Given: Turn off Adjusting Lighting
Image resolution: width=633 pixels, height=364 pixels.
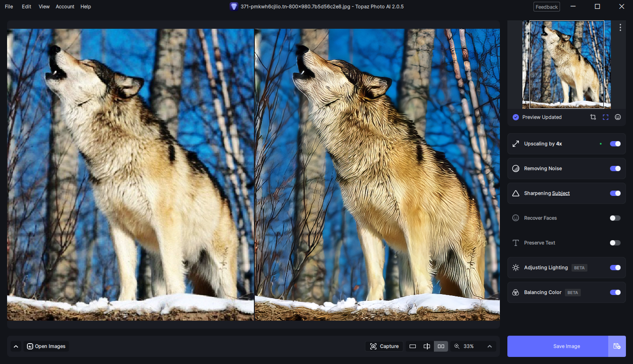Looking at the screenshot, I should tap(615, 268).
